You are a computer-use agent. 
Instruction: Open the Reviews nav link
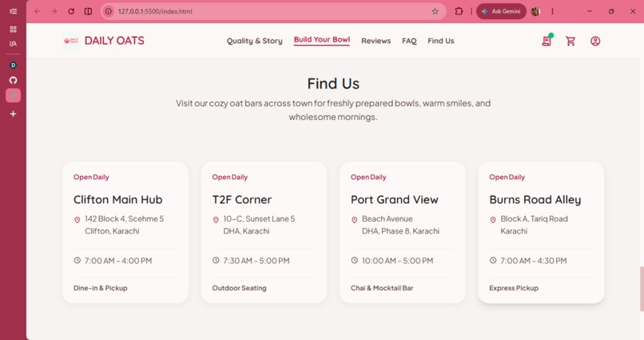click(x=376, y=41)
